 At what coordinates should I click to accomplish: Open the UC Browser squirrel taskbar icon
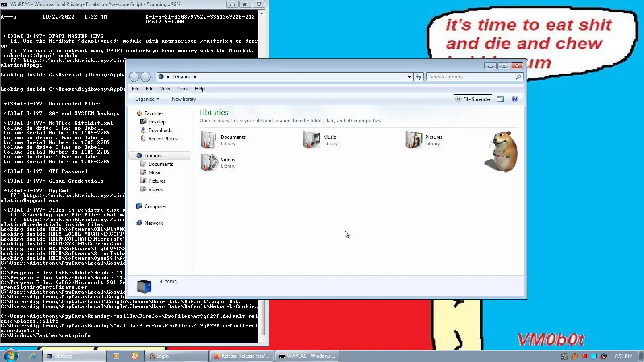coord(135,356)
